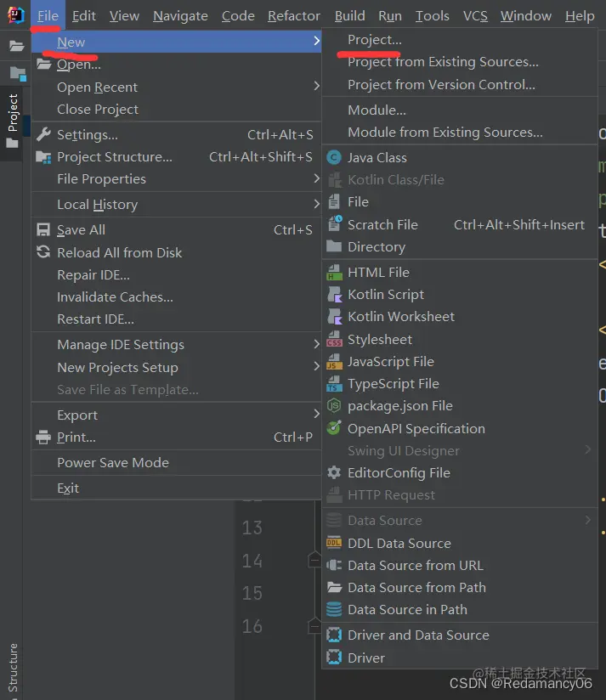The width and height of the screenshot is (606, 700).
Task: Open the VCS menu
Action: [475, 15]
